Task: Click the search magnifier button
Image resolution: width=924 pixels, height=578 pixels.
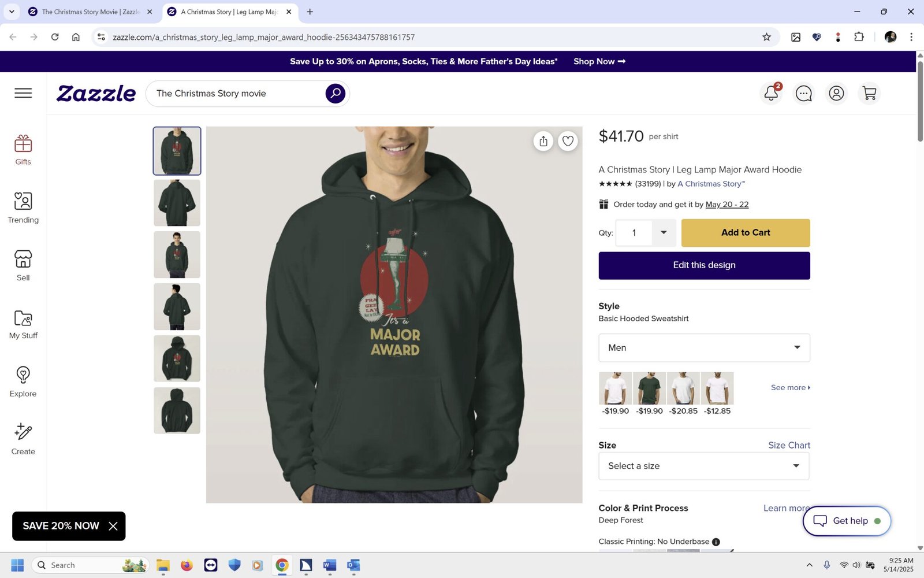Action: (335, 93)
